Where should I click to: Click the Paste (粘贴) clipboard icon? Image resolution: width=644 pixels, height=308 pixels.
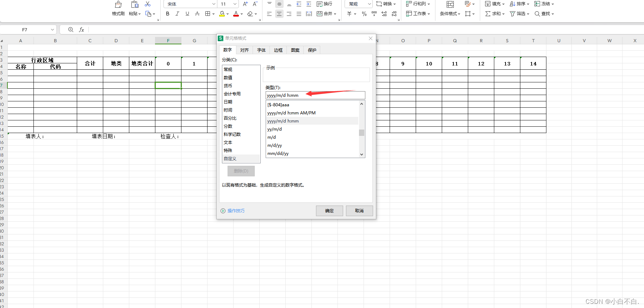(135, 5)
